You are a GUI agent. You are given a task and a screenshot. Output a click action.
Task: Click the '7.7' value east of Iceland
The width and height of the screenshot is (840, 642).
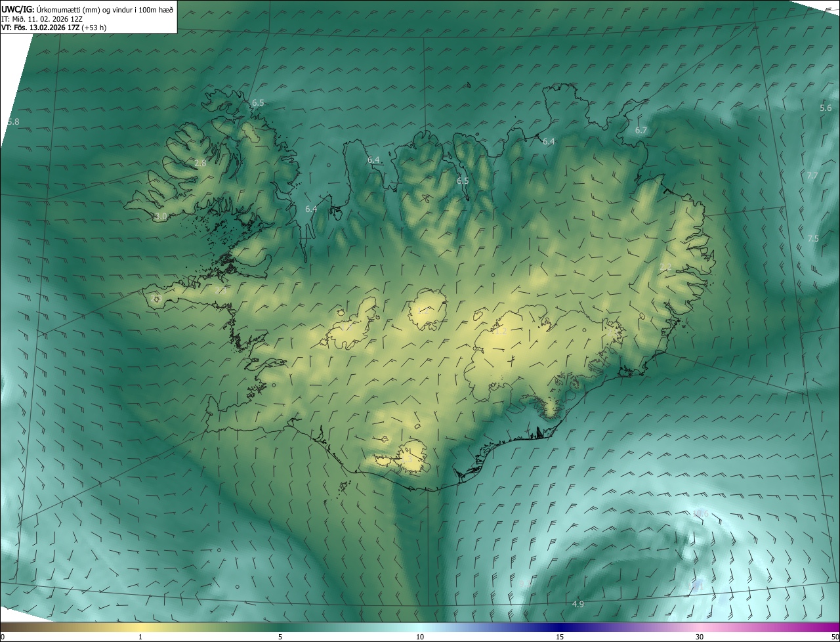[812, 176]
